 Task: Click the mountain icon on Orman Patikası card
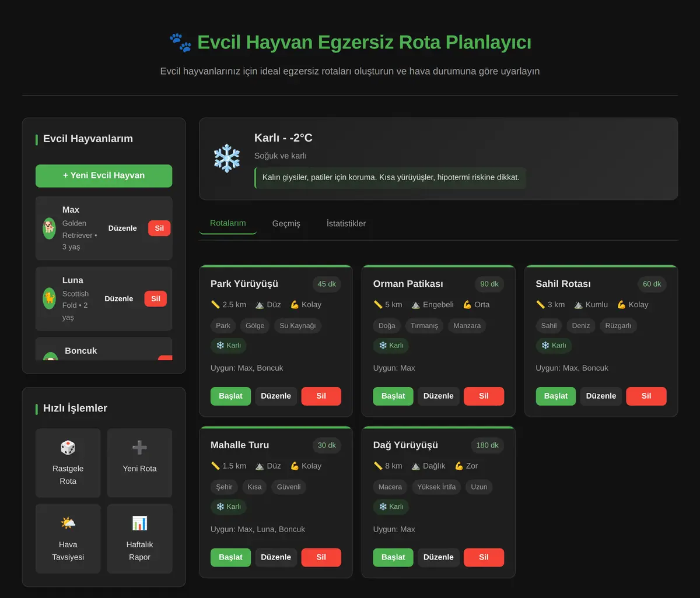[x=416, y=304]
